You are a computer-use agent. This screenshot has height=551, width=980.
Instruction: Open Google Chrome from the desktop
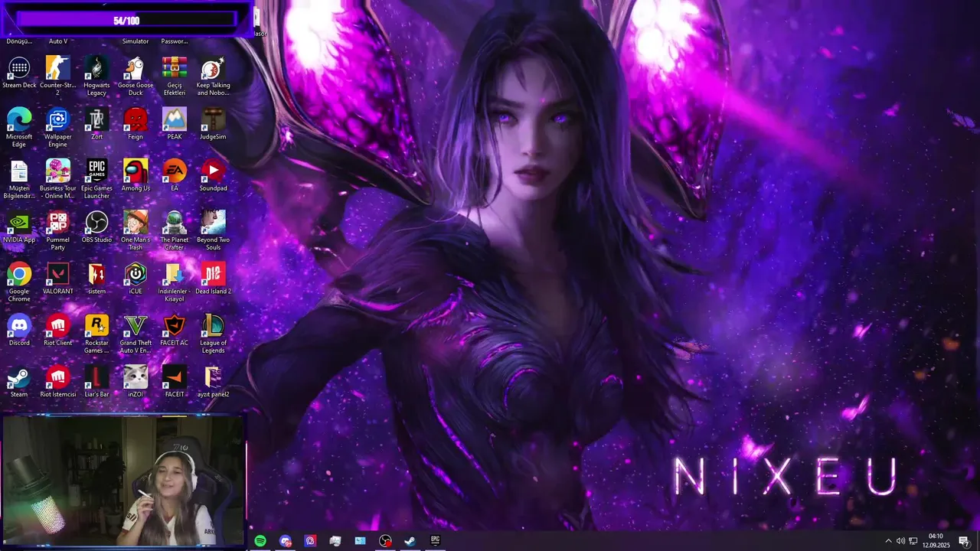[x=19, y=282]
